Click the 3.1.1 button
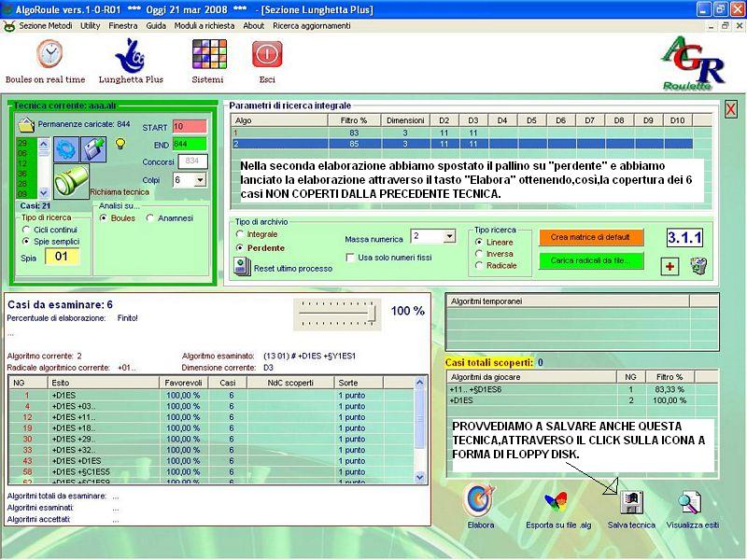 coord(684,238)
